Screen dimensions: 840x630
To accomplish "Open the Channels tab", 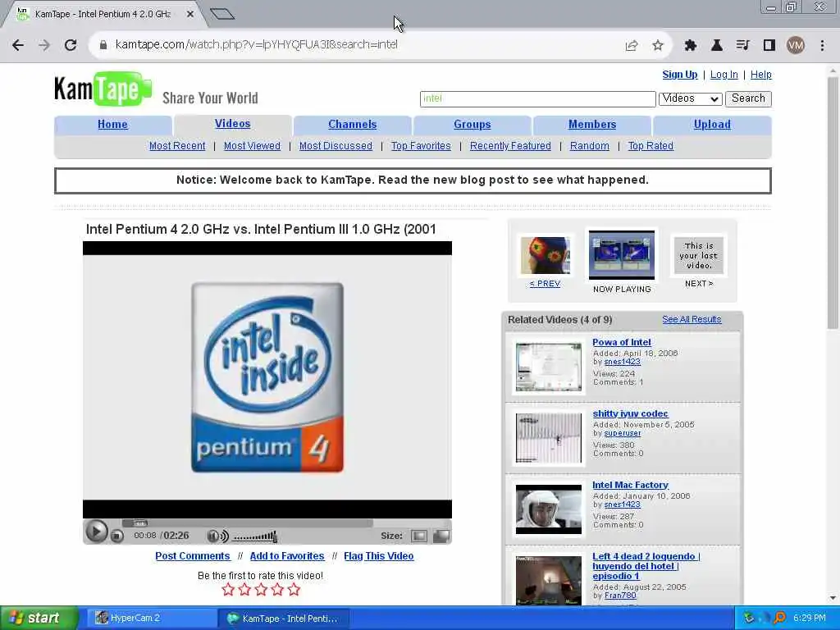I will pos(353,125).
